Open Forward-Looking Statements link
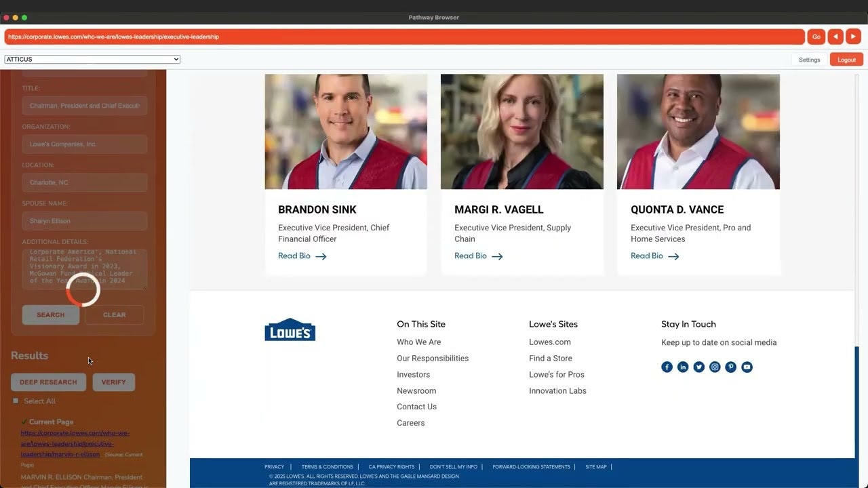This screenshot has width=868, height=488. click(531, 467)
